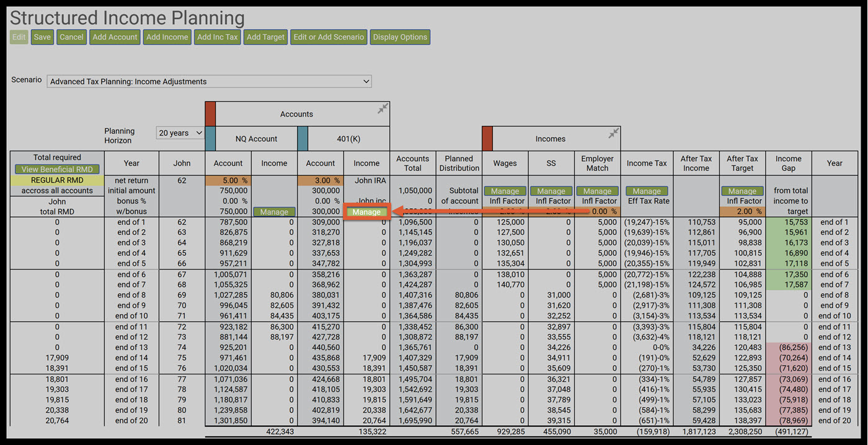The width and height of the screenshot is (868, 445).
Task: Click View Beneficial RMD button
Action: coord(57,169)
